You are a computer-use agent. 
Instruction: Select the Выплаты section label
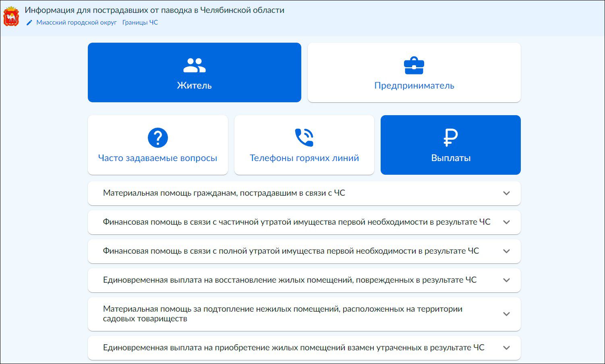tap(451, 158)
